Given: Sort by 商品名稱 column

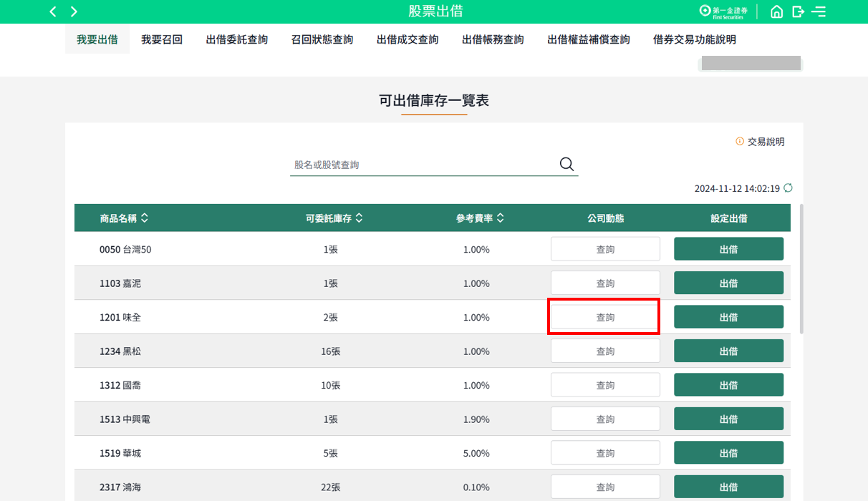Looking at the screenshot, I should tap(124, 218).
